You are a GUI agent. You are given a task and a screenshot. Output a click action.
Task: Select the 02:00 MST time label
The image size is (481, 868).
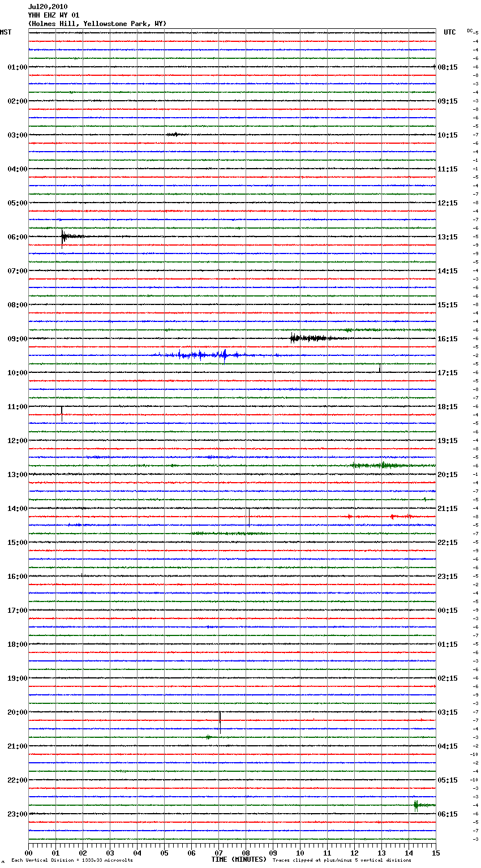click(18, 101)
